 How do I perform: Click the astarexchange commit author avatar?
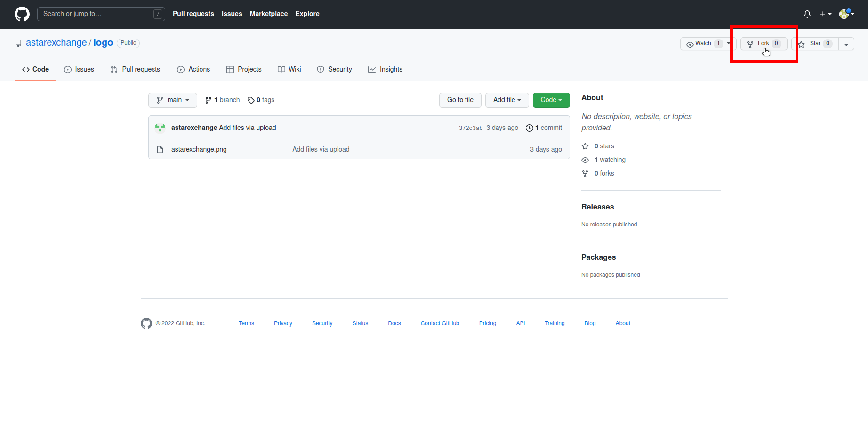pyautogui.click(x=160, y=128)
